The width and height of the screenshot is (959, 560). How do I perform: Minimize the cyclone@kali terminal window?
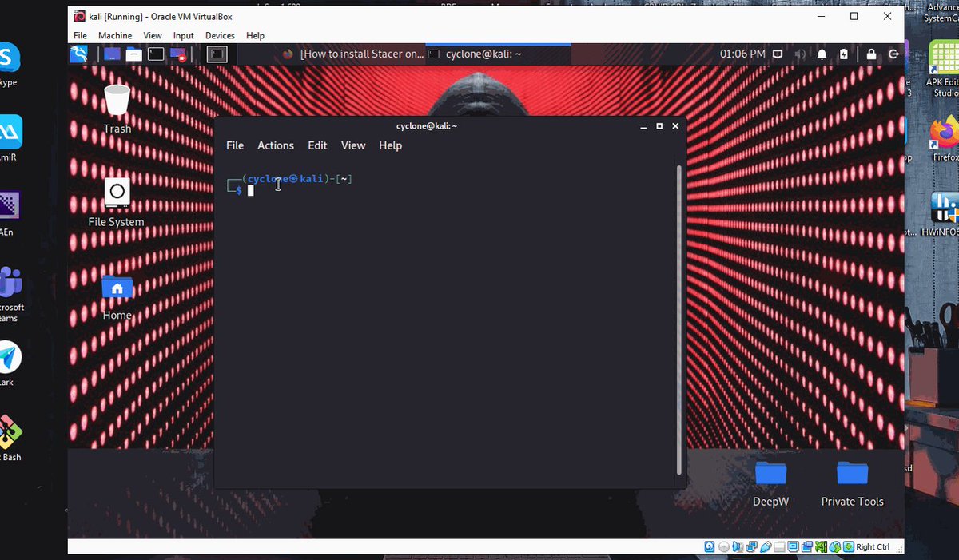coord(643,126)
